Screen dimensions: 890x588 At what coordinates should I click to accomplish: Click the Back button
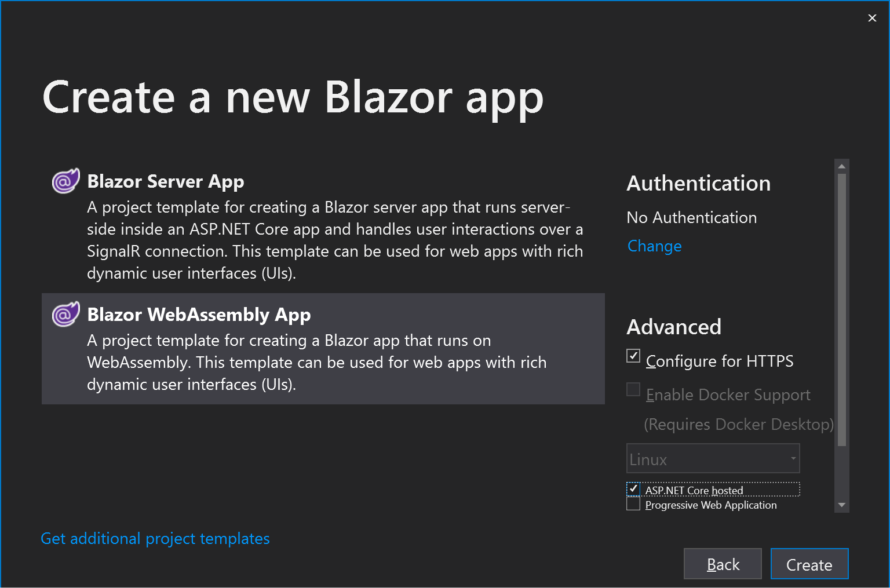point(723,564)
